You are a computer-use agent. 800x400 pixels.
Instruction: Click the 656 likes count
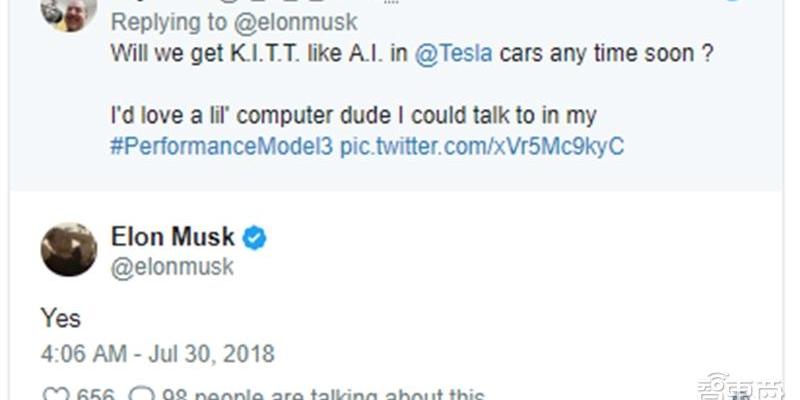tap(96, 395)
